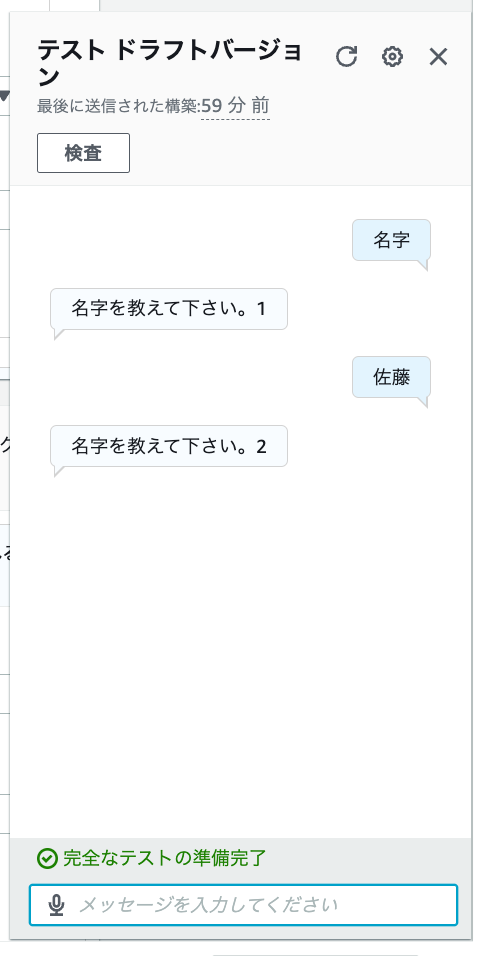Screen dimensions: 490x956
Task: Click the テスト ドラフトバージョン heading
Action: click(170, 63)
